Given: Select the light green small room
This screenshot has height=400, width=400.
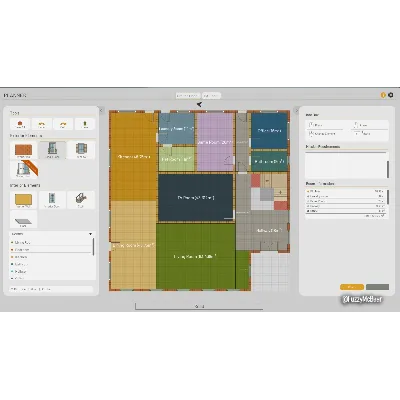Looking at the screenshot, I should (176, 159).
